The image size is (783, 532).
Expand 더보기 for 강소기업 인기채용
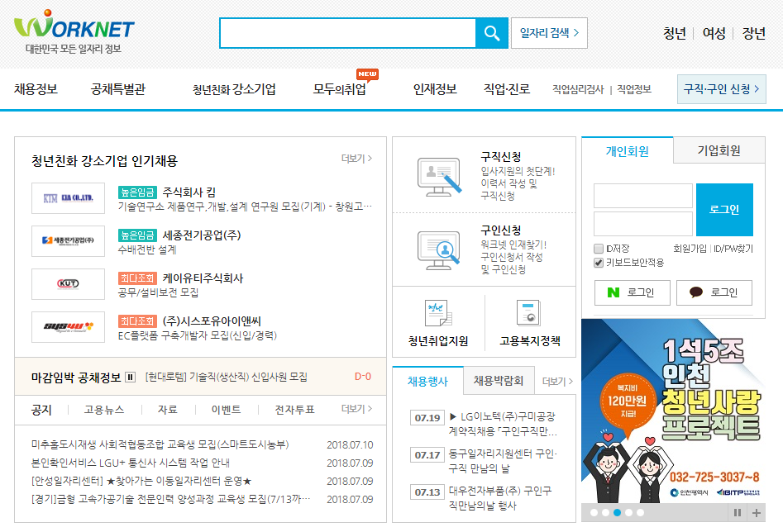pos(356,159)
